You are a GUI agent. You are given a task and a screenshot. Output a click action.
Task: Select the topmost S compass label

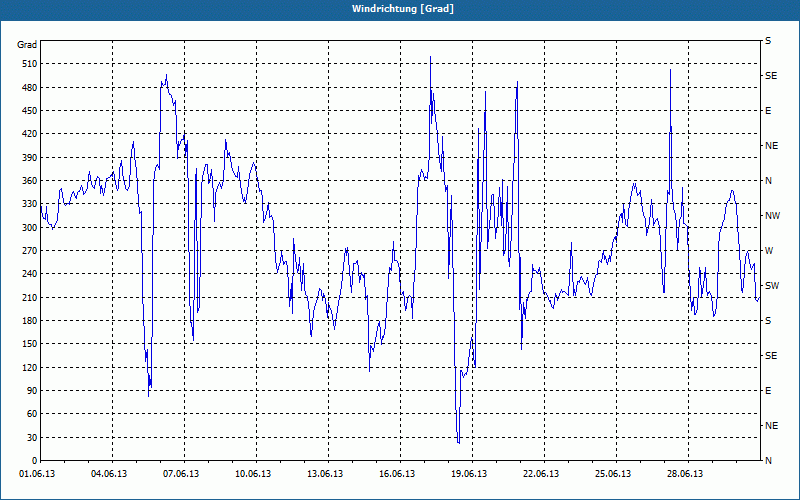click(x=768, y=41)
